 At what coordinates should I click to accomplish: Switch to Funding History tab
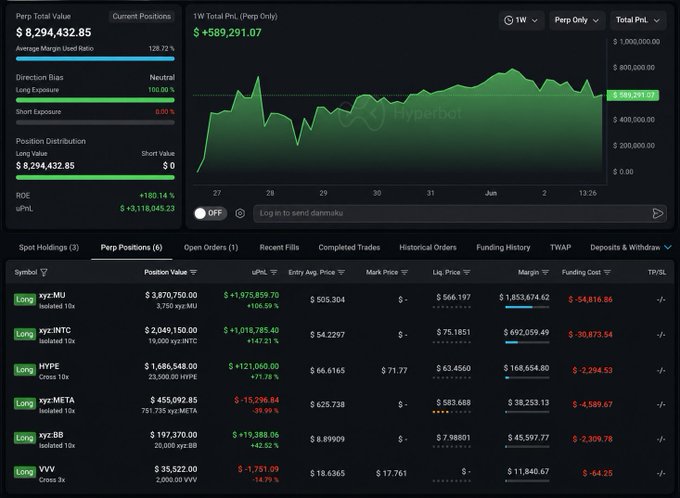coord(503,247)
